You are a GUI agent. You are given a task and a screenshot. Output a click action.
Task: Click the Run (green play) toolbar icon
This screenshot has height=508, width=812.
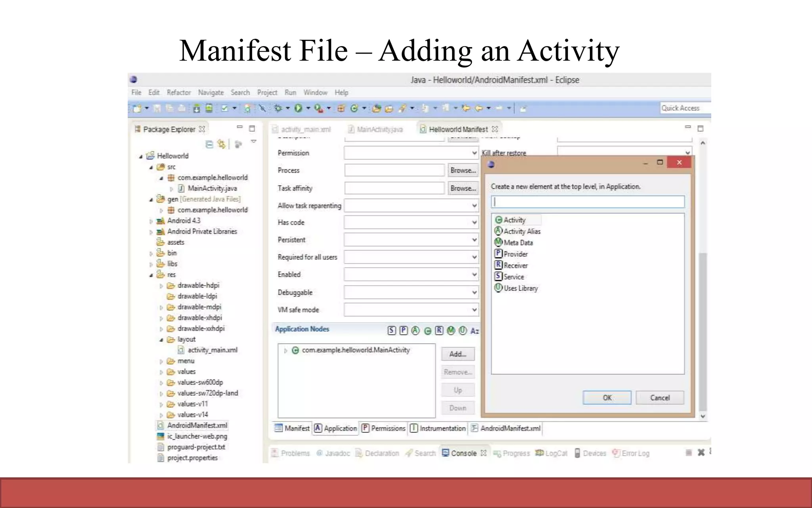(298, 108)
